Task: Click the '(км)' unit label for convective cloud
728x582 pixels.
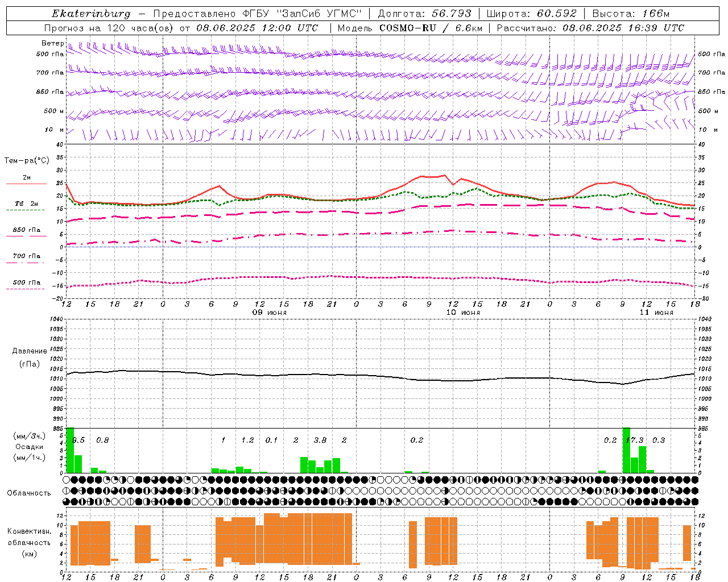Action: [x=29, y=554]
